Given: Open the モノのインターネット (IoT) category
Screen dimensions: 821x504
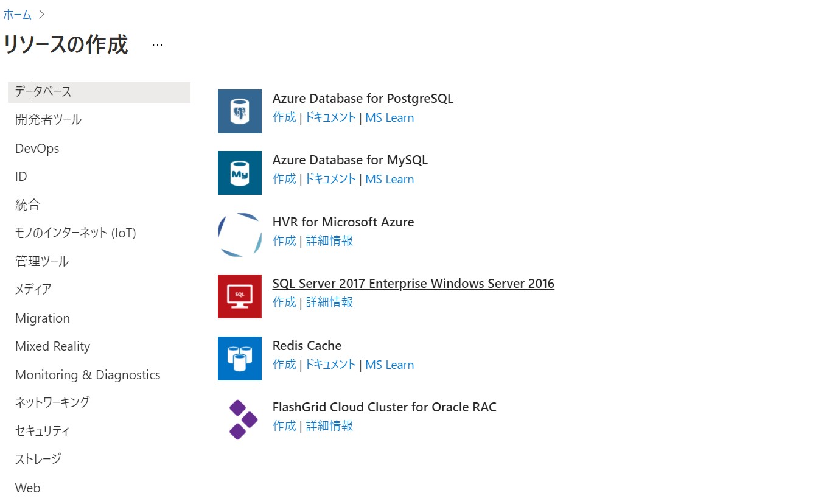Looking at the screenshot, I should tap(75, 233).
